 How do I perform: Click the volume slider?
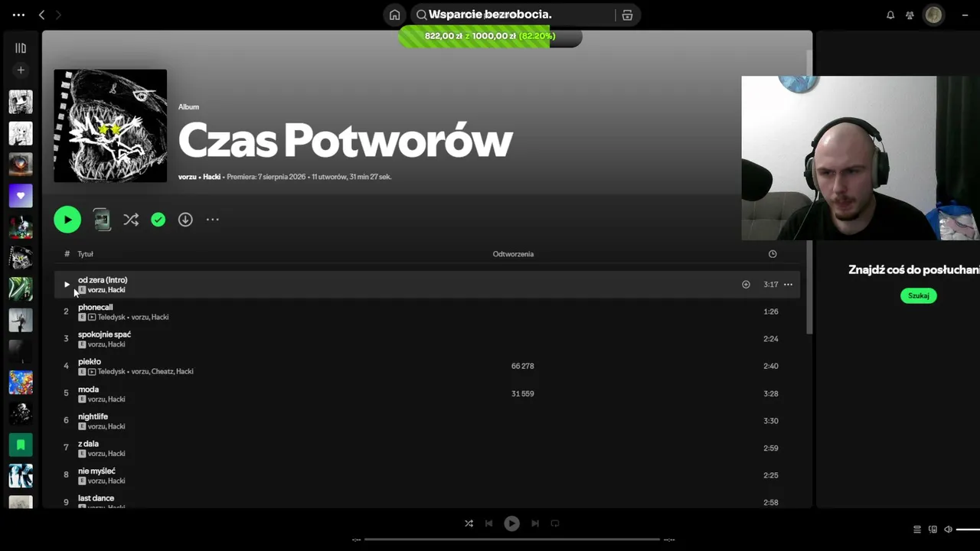click(968, 530)
